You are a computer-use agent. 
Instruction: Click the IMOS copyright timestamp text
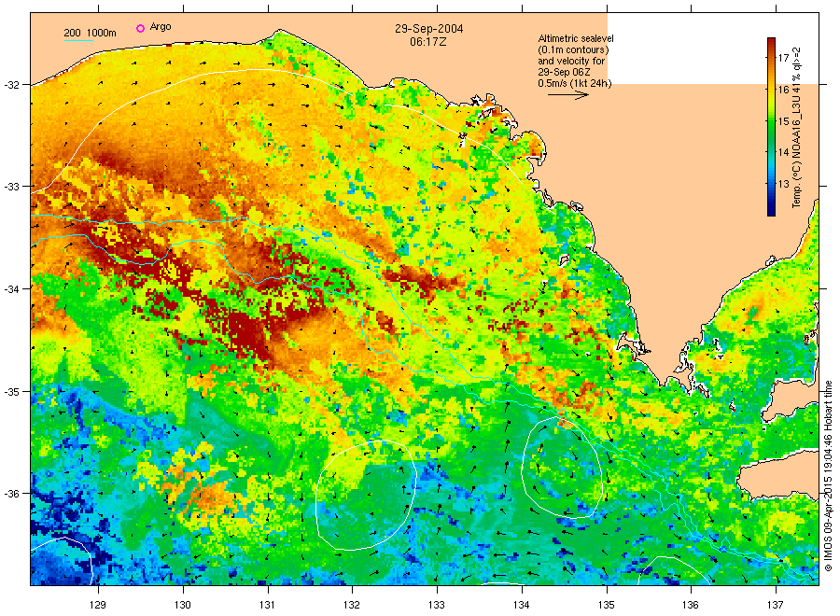click(828, 475)
